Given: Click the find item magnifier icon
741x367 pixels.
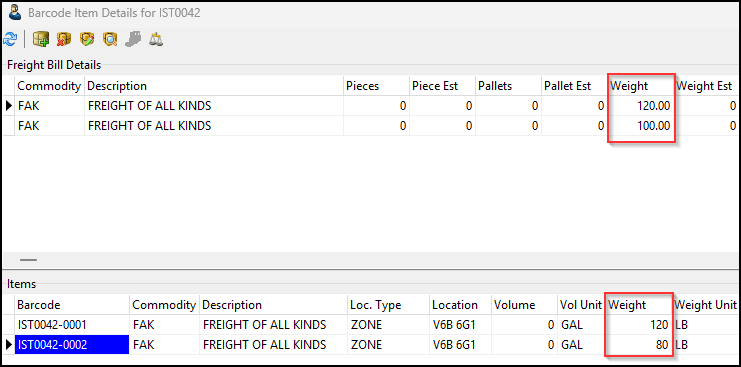Looking at the screenshot, I should (x=110, y=39).
